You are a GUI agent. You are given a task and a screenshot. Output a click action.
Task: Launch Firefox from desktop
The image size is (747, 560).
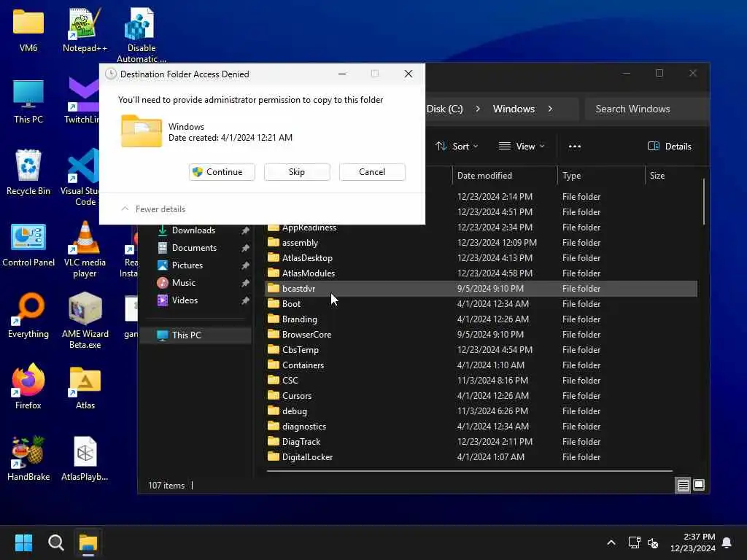point(28,386)
